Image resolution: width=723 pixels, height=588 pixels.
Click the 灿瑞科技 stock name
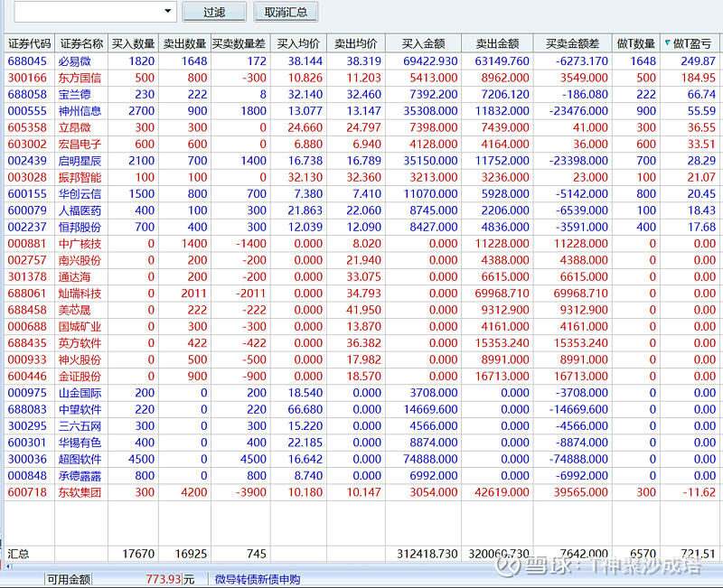pos(80,294)
